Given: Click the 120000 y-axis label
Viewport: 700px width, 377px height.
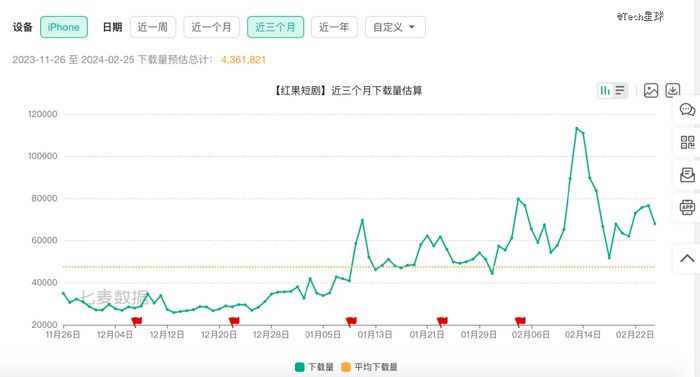Looking at the screenshot, I should pyautogui.click(x=42, y=114).
